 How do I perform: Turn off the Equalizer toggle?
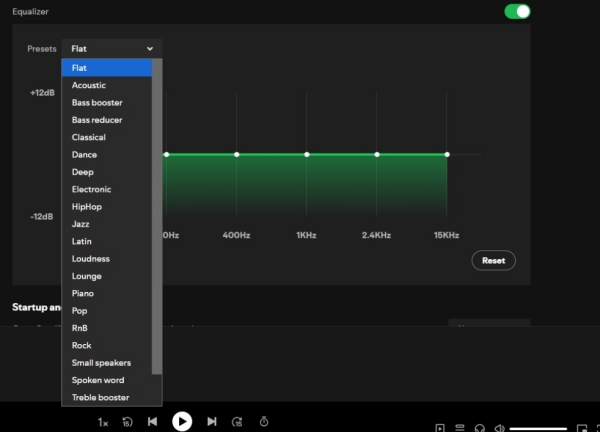pos(517,11)
